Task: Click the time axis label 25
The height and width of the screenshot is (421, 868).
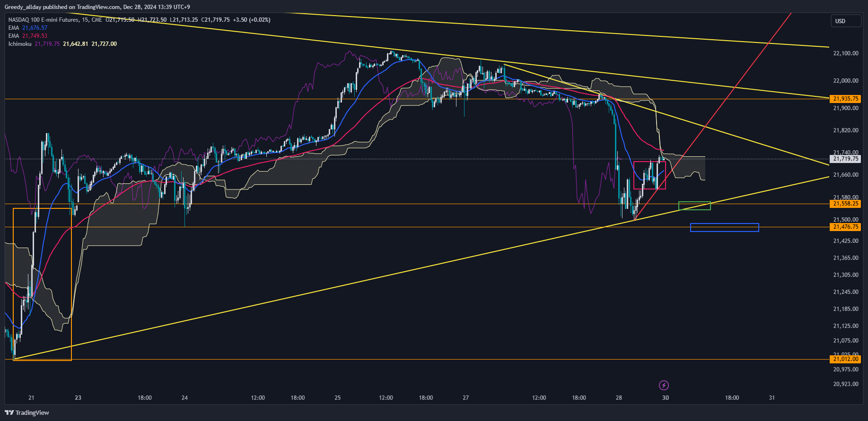Action: [x=338, y=398]
